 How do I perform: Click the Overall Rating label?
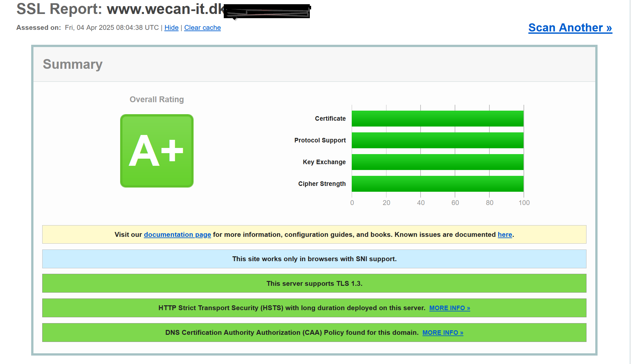pos(157,99)
